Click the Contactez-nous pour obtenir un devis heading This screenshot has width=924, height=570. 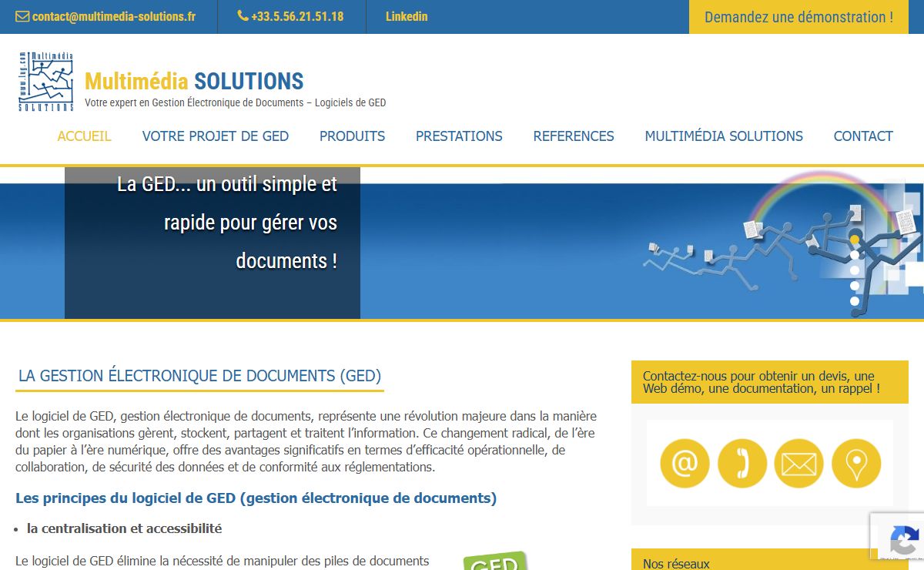[762, 382]
